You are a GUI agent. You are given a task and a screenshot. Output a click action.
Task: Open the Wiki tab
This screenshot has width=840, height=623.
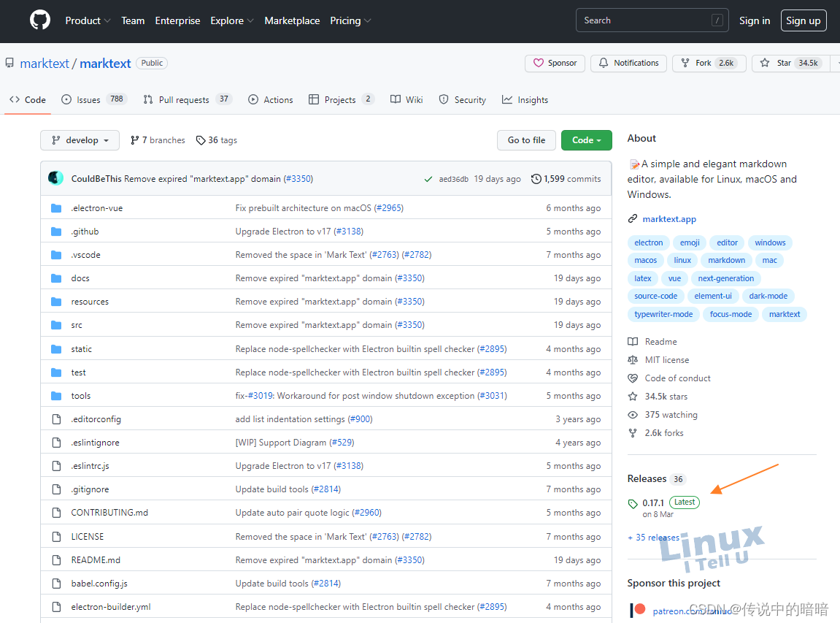click(406, 100)
